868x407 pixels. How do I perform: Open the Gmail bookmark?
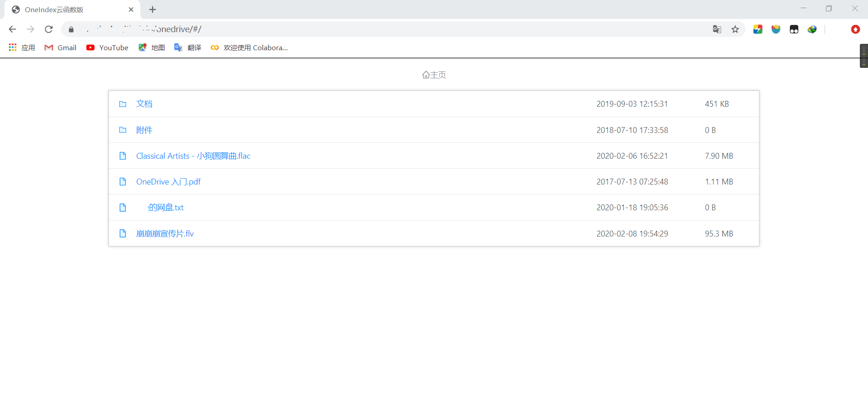(x=60, y=47)
